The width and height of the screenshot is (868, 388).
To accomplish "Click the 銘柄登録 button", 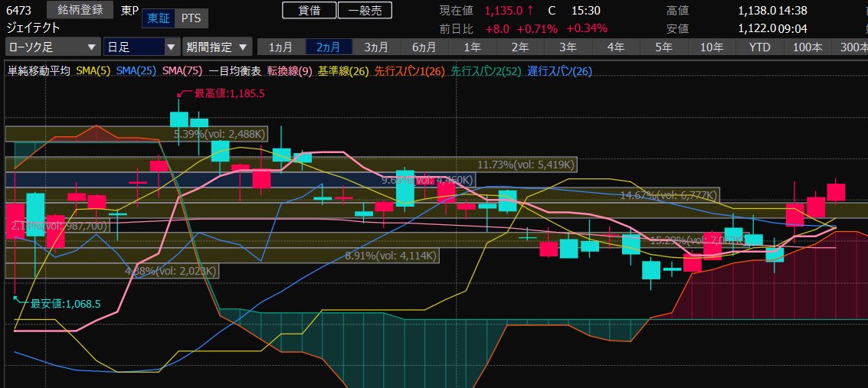I will pos(80,10).
